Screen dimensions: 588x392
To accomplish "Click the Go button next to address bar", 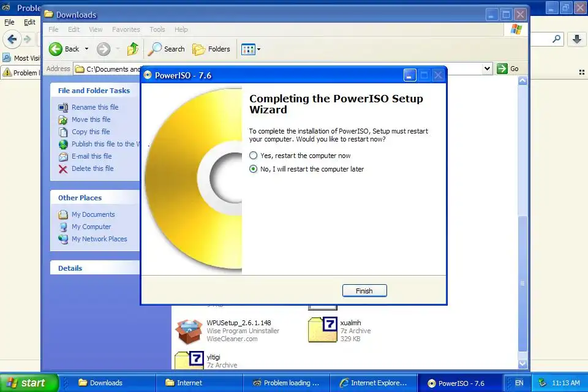I will point(508,69).
